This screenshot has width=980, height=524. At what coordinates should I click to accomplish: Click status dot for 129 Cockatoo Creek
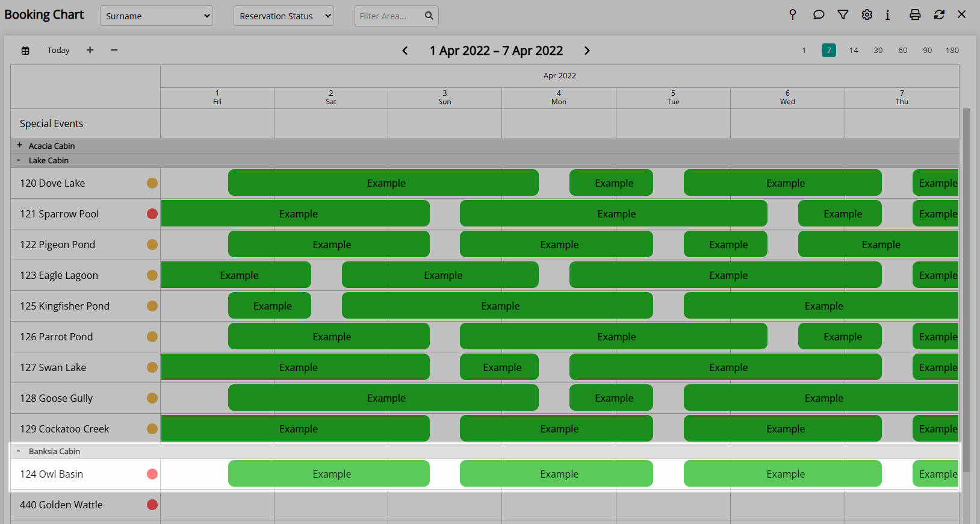coord(152,429)
